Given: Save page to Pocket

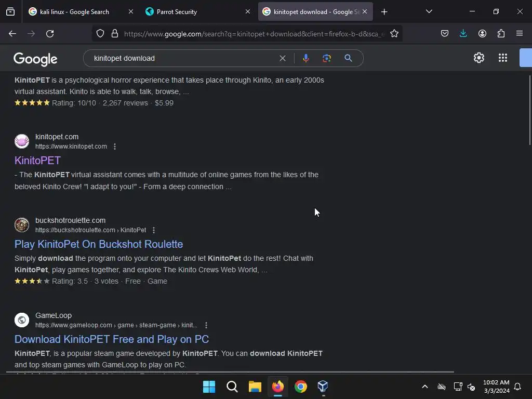Looking at the screenshot, I should coord(445,34).
